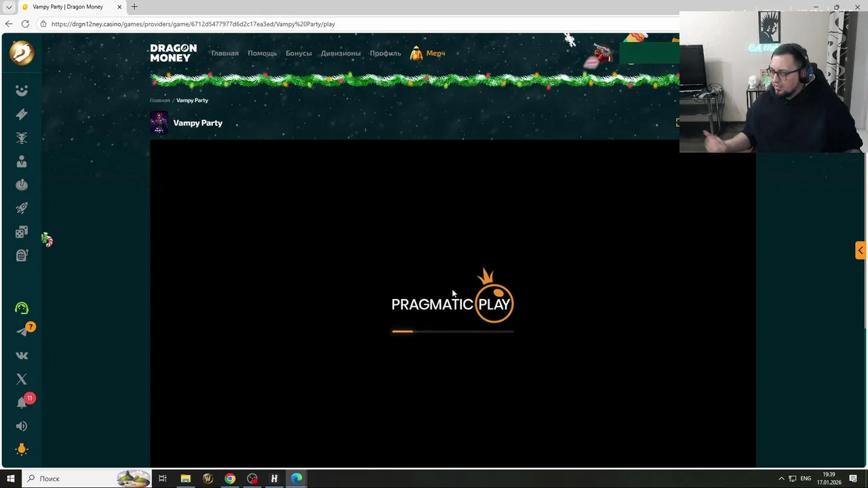Open the H app taskbar icon

(274, 479)
